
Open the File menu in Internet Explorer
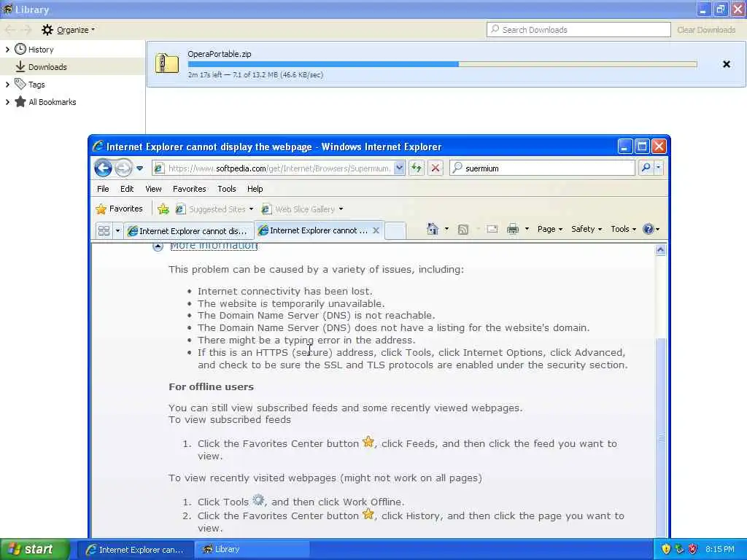click(x=103, y=189)
